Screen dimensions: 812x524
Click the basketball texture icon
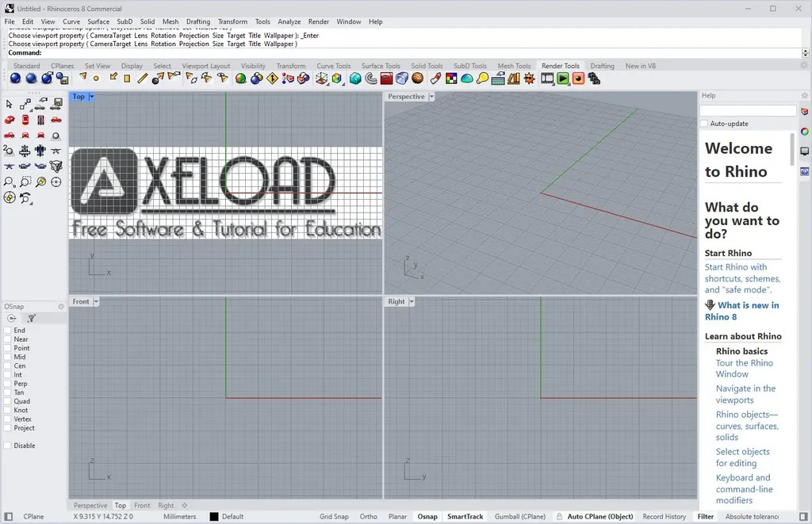[x=417, y=78]
